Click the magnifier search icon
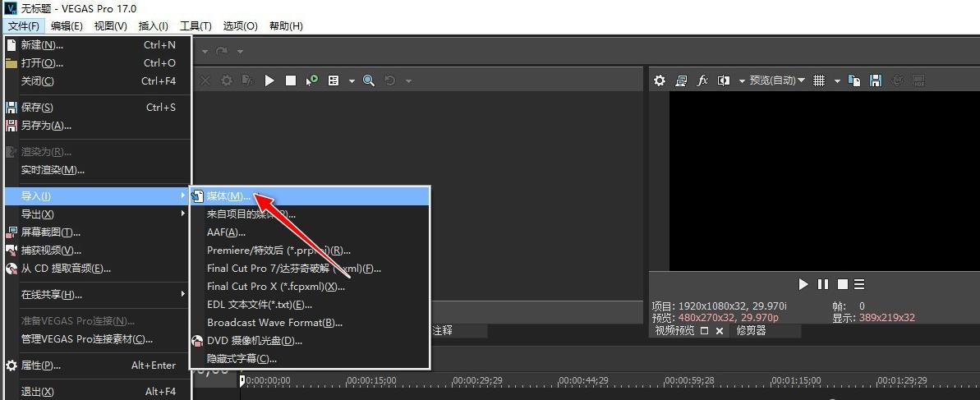This screenshot has width=980, height=400. 369,80
